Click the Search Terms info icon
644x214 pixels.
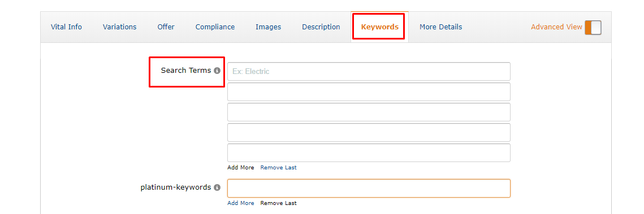pyautogui.click(x=217, y=71)
